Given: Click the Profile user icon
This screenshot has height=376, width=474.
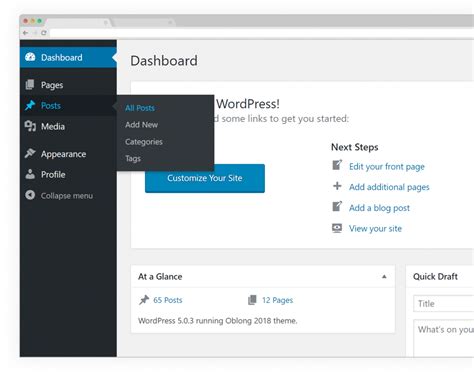Looking at the screenshot, I should click(x=30, y=174).
